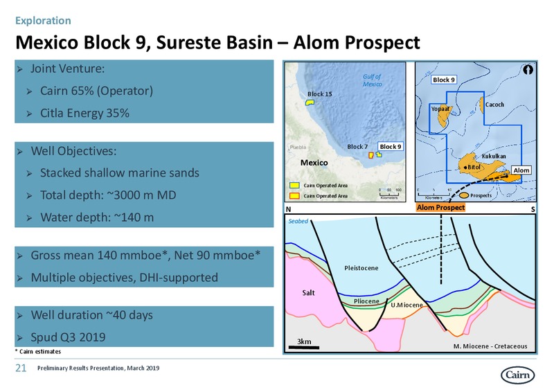Click the 'Puebla' map label
Screen dimensions: 554x392
pyautogui.click(x=298, y=147)
